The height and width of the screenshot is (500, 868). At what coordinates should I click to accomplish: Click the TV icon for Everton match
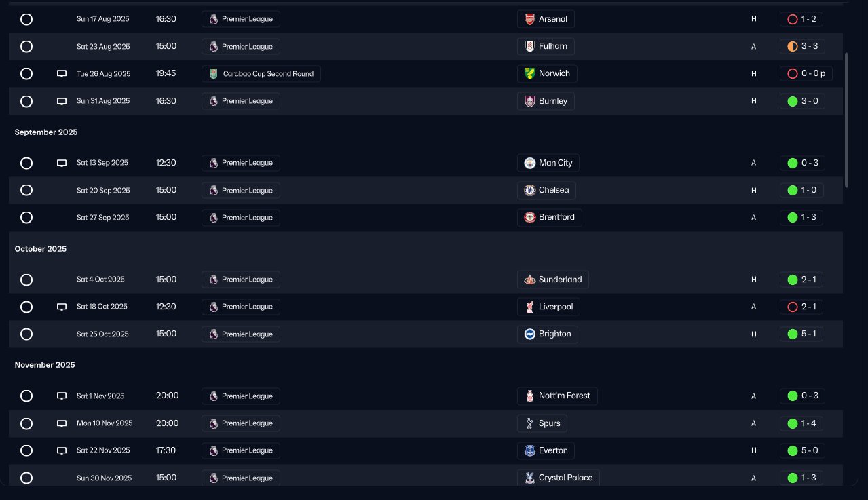(x=62, y=450)
